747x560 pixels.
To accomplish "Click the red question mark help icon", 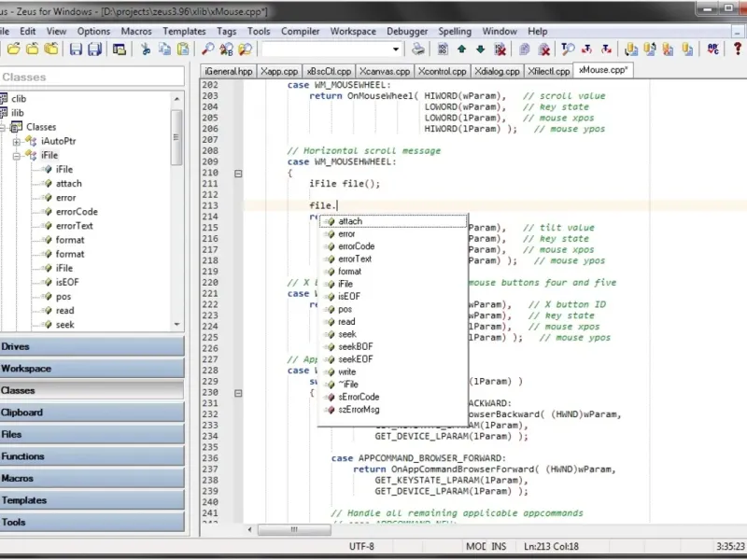I will click(x=737, y=49).
